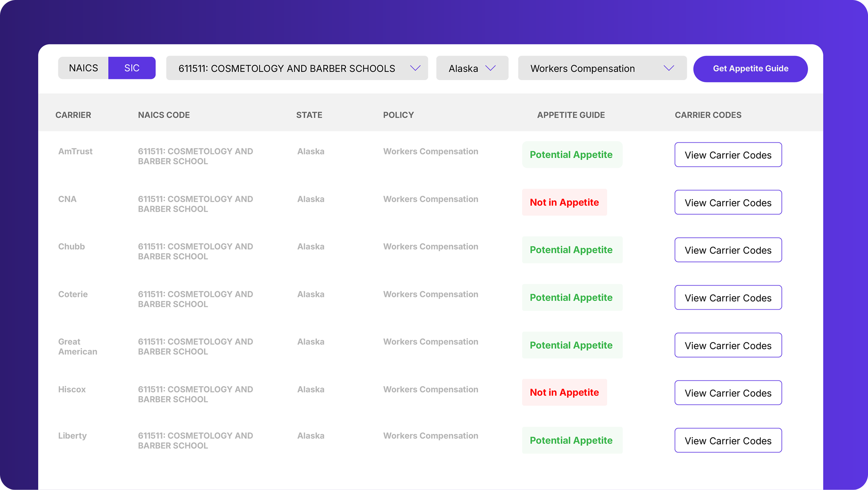Select the SIC code toggle

[x=132, y=68]
